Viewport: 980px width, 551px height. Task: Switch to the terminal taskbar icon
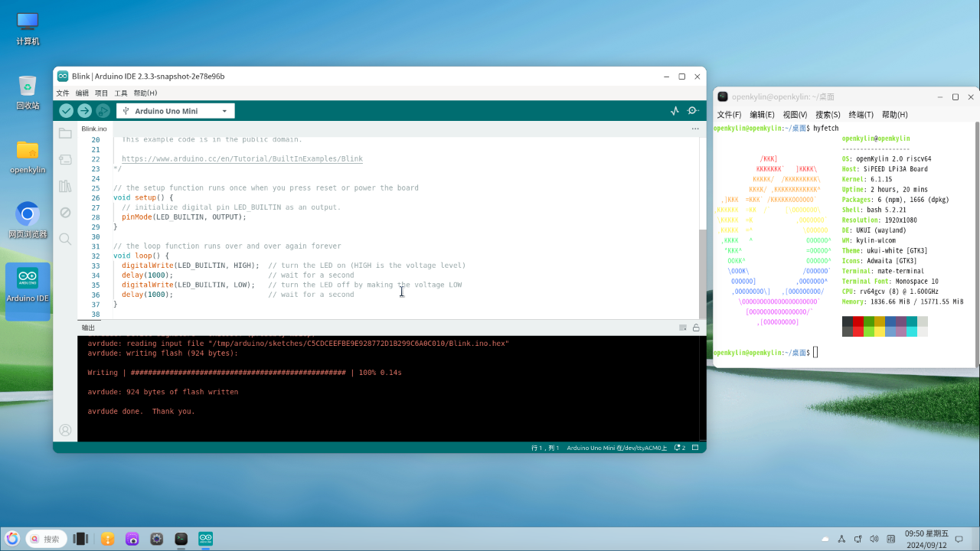click(x=181, y=539)
